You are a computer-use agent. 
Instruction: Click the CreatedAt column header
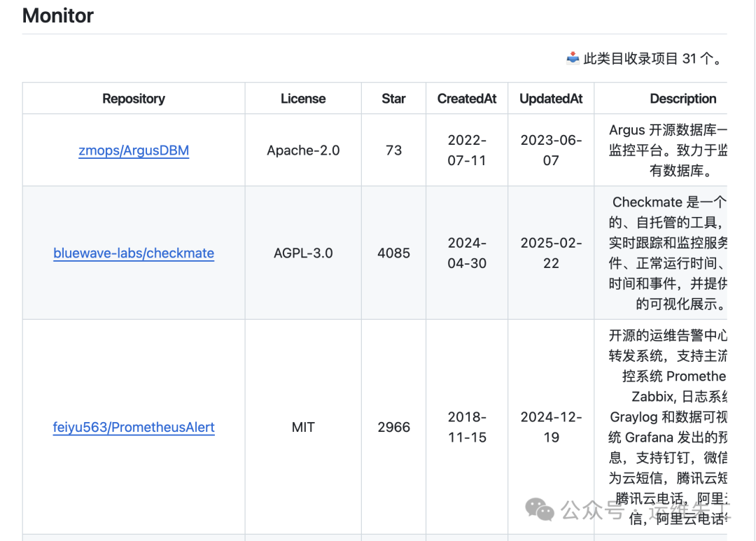click(x=467, y=99)
